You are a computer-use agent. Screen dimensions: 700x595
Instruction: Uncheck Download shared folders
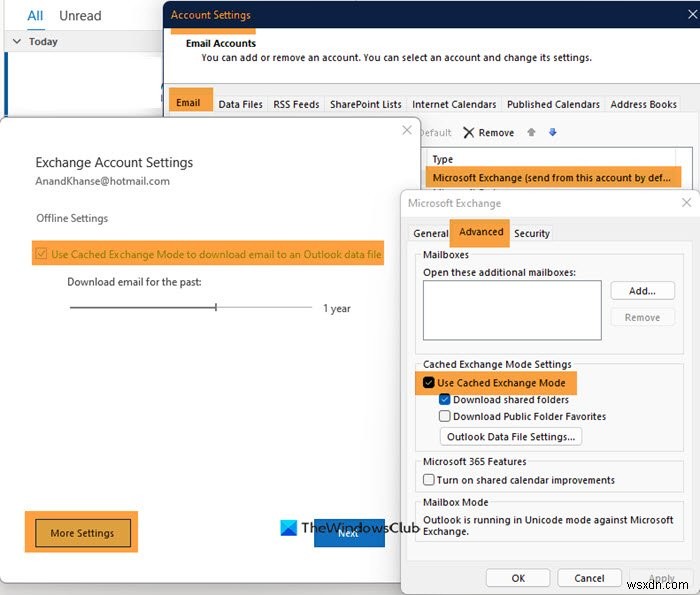click(444, 399)
